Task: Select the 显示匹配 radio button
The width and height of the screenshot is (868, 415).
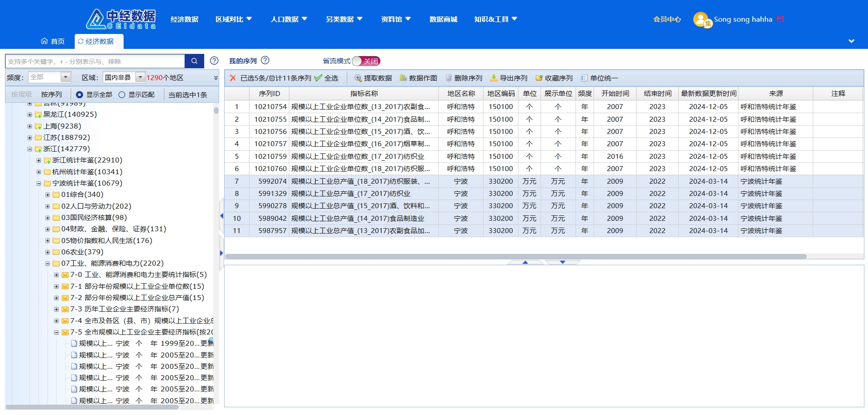Action: pos(122,95)
